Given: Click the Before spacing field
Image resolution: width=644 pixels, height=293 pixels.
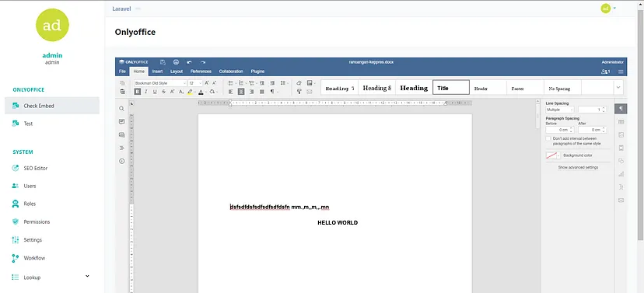Looking at the screenshot, I should tap(560, 130).
